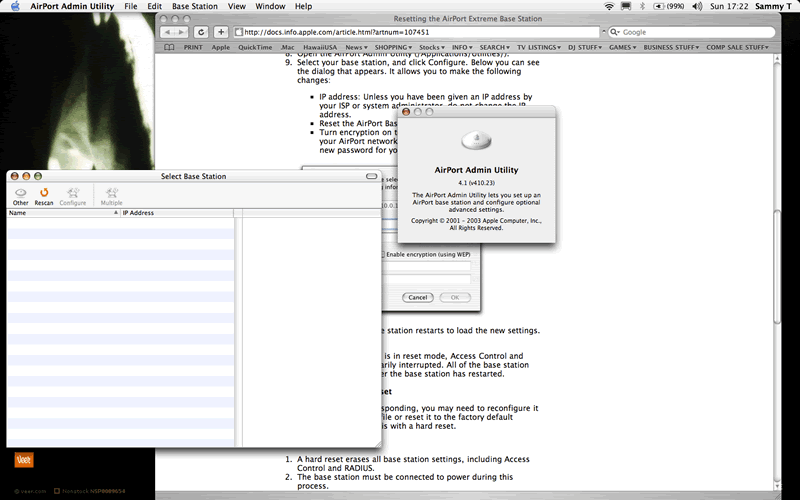Image resolution: width=800 pixels, height=500 pixels.
Task: Click Safari back arrow button
Action: click(x=167, y=32)
